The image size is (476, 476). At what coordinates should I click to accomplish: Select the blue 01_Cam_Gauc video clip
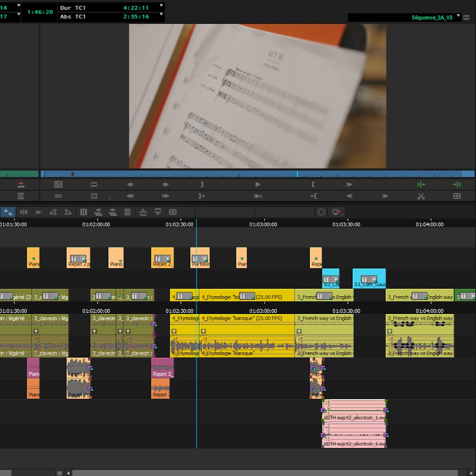pyautogui.click(x=369, y=278)
